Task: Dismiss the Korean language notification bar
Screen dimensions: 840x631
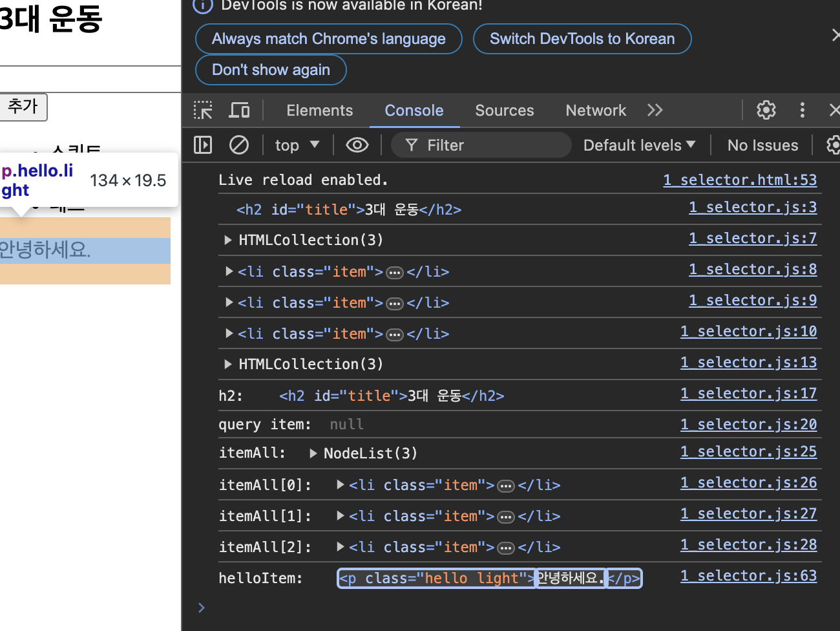Action: click(x=835, y=35)
